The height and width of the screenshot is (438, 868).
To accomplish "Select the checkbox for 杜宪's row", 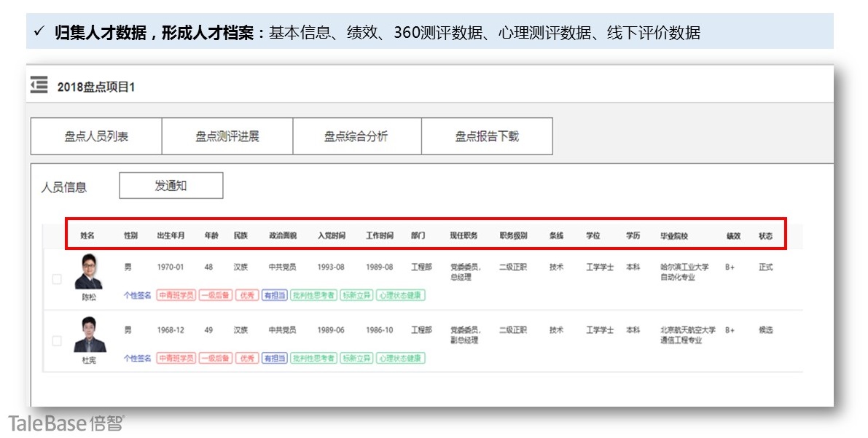I will pos(57,340).
